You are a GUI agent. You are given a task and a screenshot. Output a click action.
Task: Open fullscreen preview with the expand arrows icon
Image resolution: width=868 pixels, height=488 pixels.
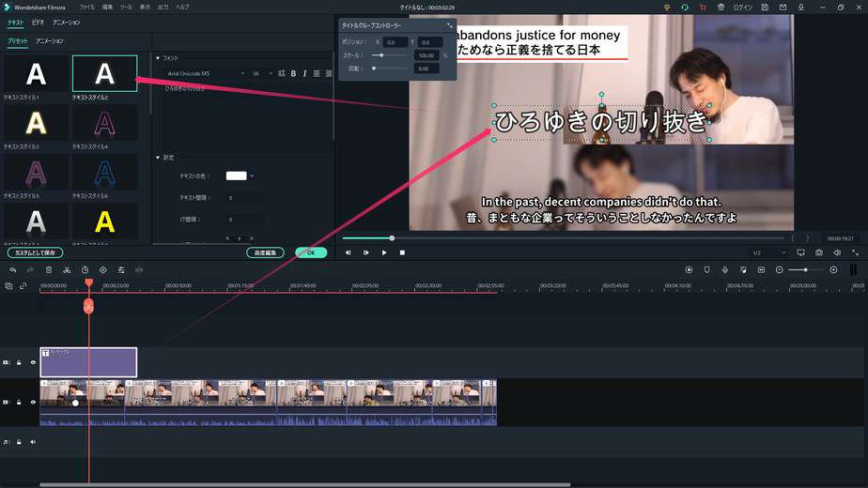[855, 252]
